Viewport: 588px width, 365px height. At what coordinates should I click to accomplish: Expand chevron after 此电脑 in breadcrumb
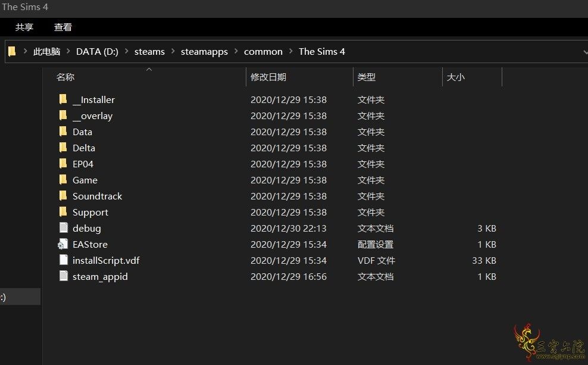[x=68, y=51]
